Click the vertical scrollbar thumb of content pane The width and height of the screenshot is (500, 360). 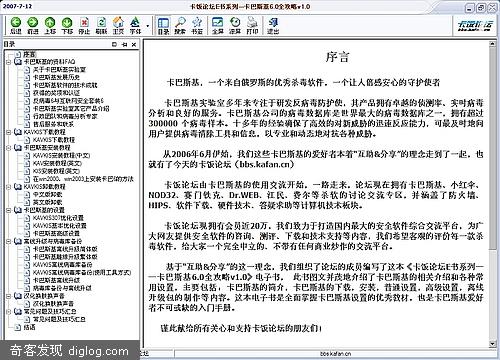pos(492,149)
